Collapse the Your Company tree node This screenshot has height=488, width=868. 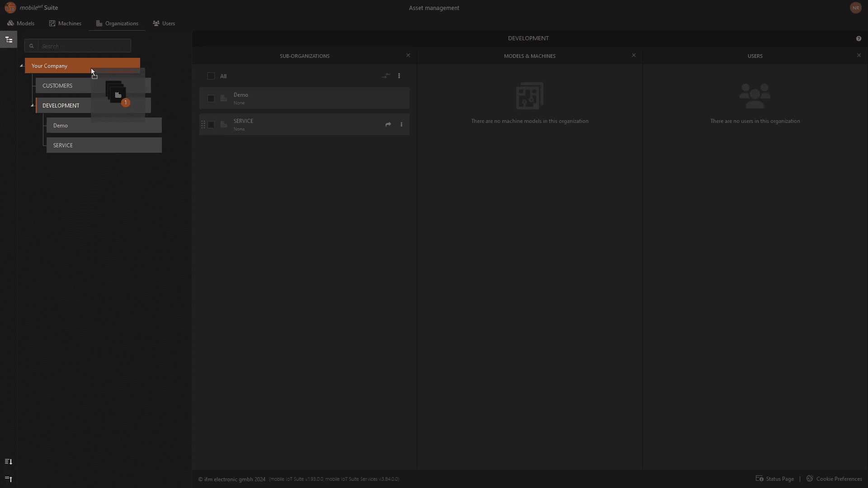pyautogui.click(x=21, y=66)
